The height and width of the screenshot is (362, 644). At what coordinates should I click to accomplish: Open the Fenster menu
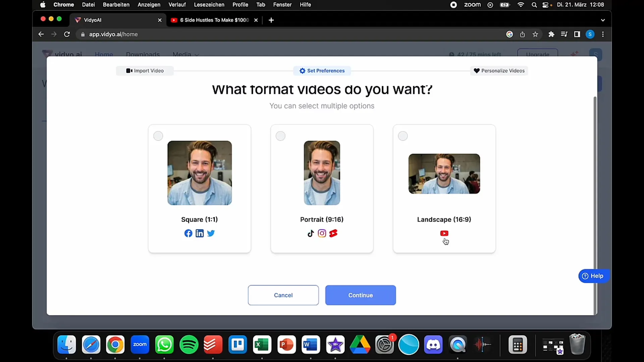click(x=282, y=5)
